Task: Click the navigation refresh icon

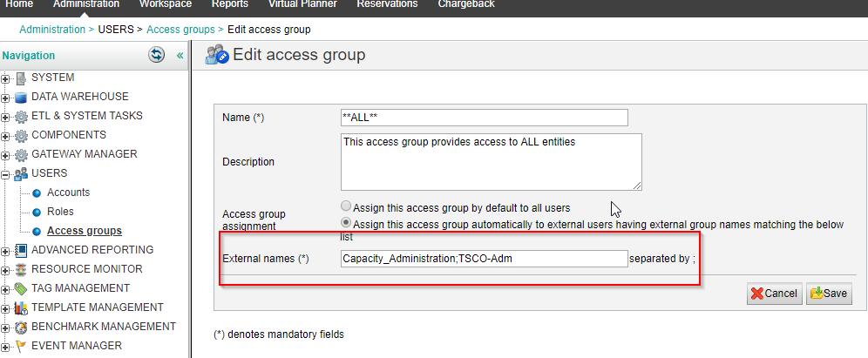Action: tap(156, 55)
